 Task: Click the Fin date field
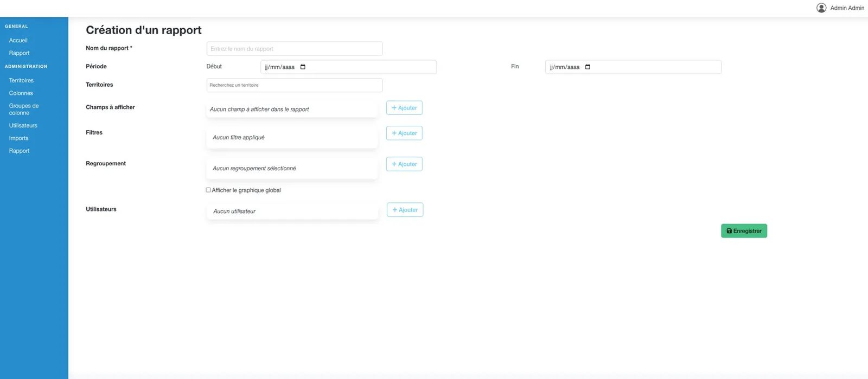pyautogui.click(x=633, y=67)
